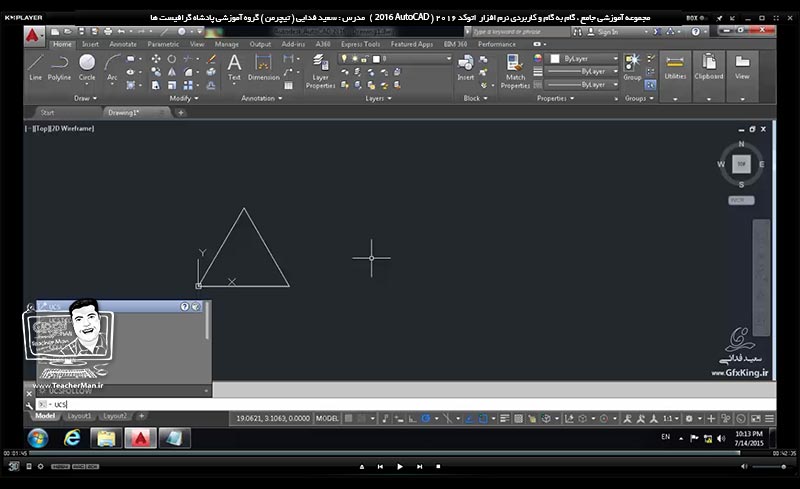This screenshot has height=489, width=800.
Task: Expand the Layers panel dropdown
Action: [378, 98]
